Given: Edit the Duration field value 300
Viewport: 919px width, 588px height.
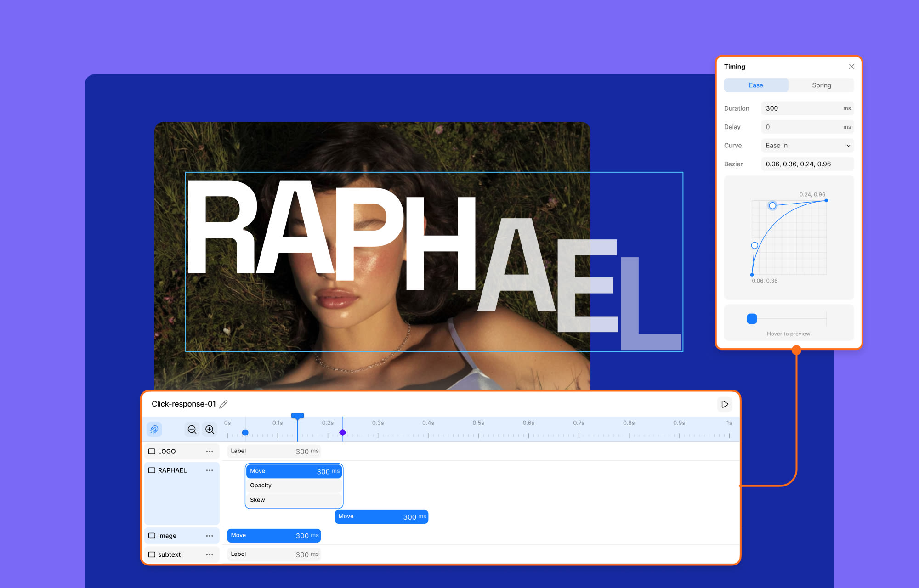Looking at the screenshot, I should coord(807,108).
